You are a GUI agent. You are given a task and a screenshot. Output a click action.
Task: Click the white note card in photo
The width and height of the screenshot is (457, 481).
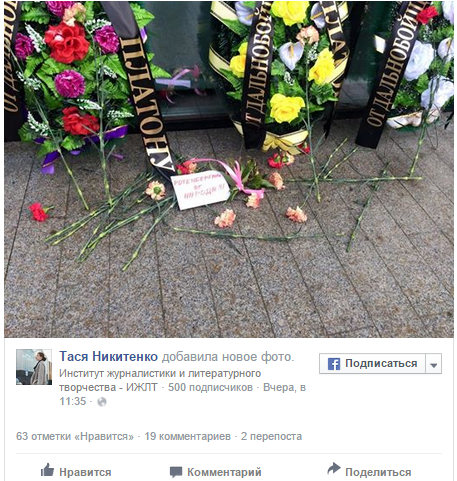pos(200,190)
